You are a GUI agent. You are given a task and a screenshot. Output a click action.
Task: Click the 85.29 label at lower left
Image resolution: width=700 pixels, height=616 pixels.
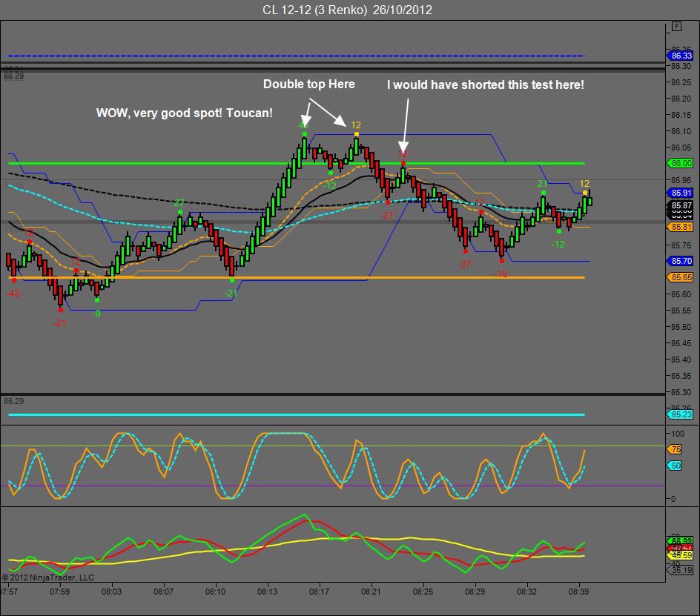tap(14, 401)
